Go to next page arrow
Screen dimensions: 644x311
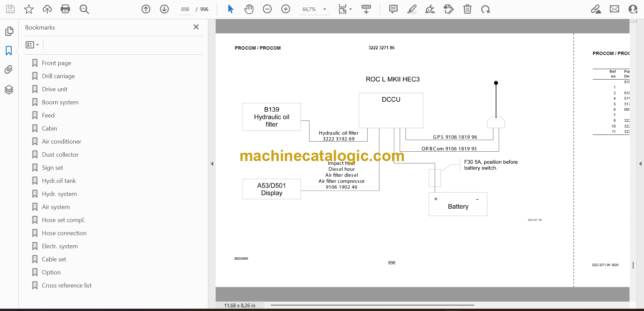pyautogui.click(x=164, y=9)
